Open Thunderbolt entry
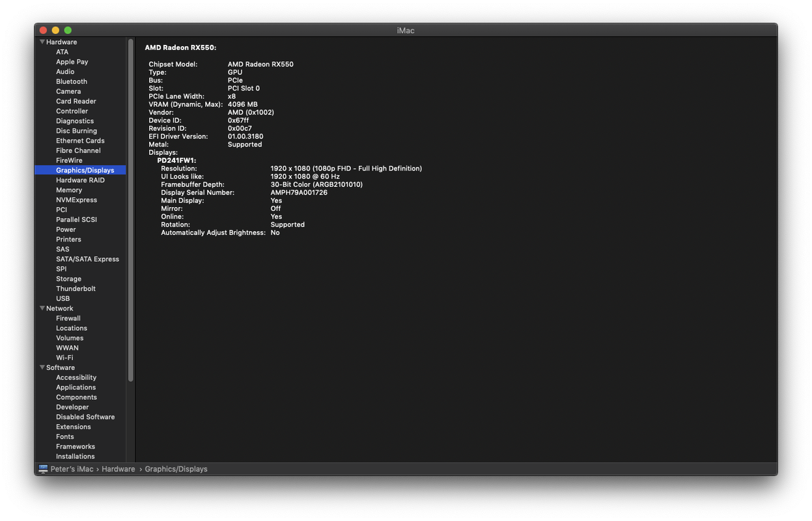This screenshot has width=812, height=521. [76, 289]
